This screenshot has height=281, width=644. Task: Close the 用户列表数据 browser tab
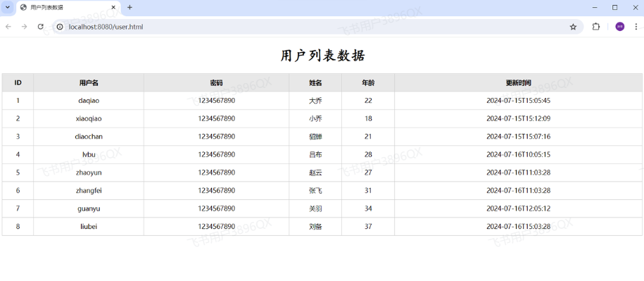pos(113,7)
